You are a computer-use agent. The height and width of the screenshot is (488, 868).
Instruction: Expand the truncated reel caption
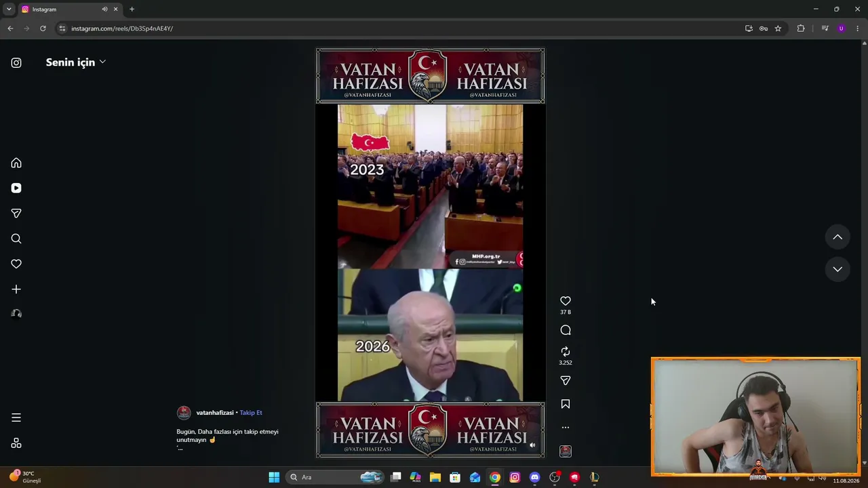[180, 448]
